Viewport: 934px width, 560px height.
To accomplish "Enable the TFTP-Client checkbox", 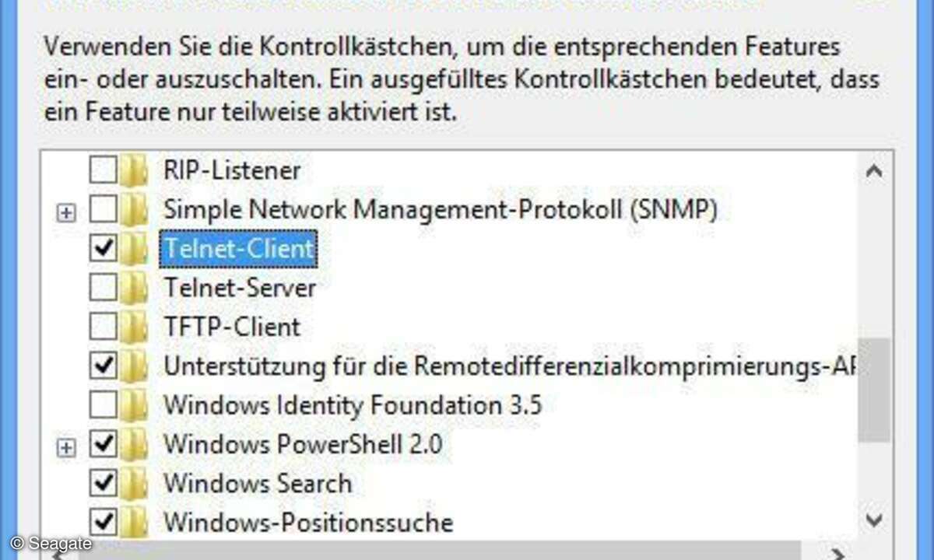I will 104,327.
